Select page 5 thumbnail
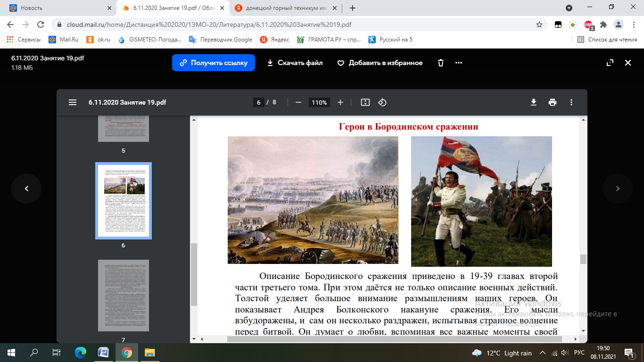This screenshot has width=644, height=362. click(124, 129)
